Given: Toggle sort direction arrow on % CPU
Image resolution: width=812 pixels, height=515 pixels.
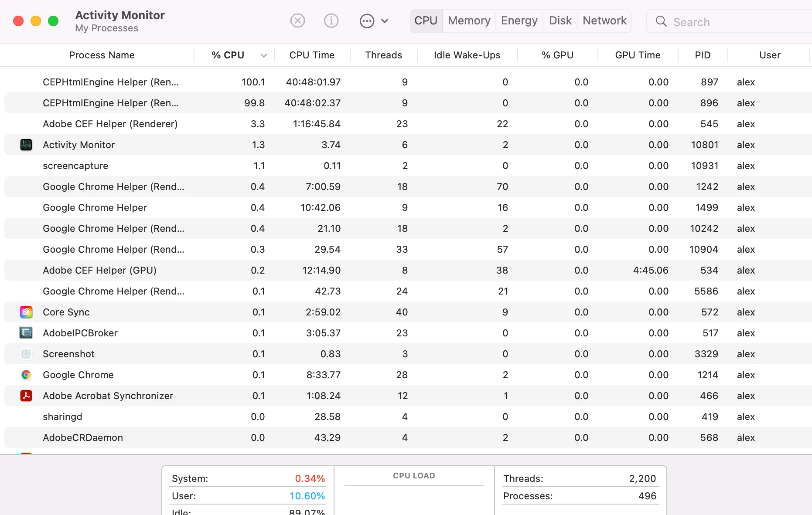Looking at the screenshot, I should (x=264, y=56).
